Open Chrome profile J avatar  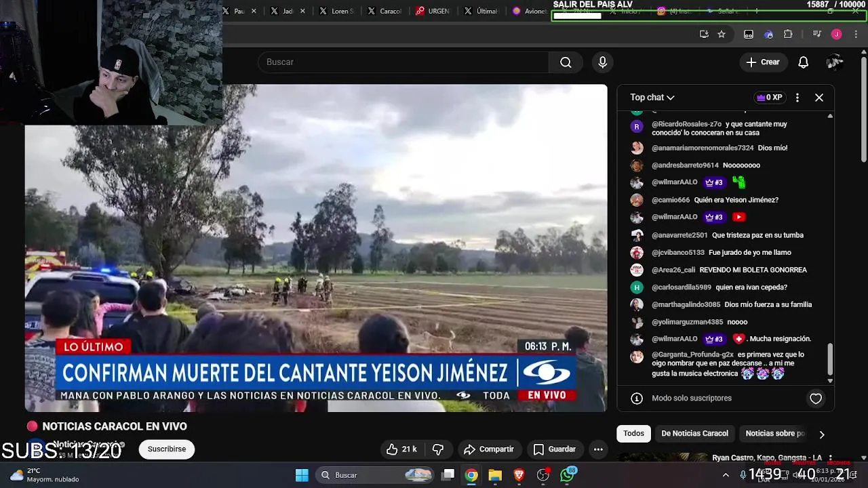click(x=836, y=34)
